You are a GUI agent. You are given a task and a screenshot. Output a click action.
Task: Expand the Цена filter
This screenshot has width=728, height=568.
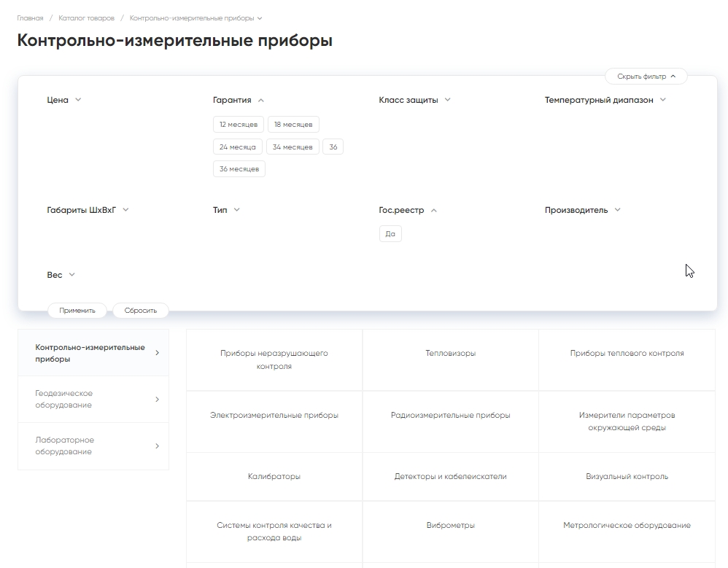[64, 100]
